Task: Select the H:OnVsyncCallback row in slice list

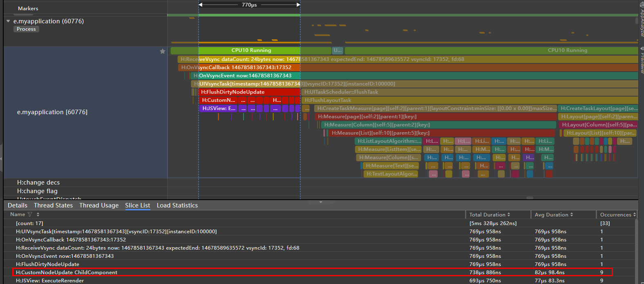Action: 320,239
